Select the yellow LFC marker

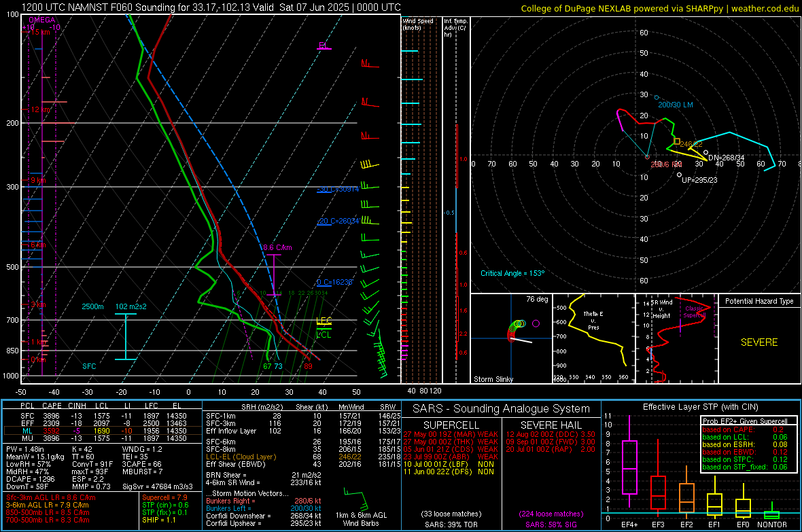point(324,321)
